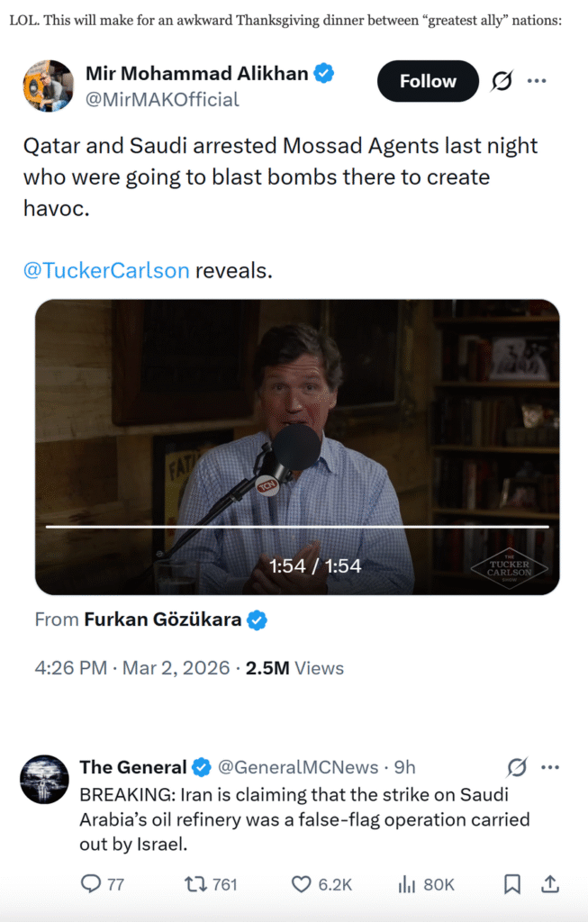588x922 pixels.
Task: Click The General's profile avatar
Action: pyautogui.click(x=44, y=779)
